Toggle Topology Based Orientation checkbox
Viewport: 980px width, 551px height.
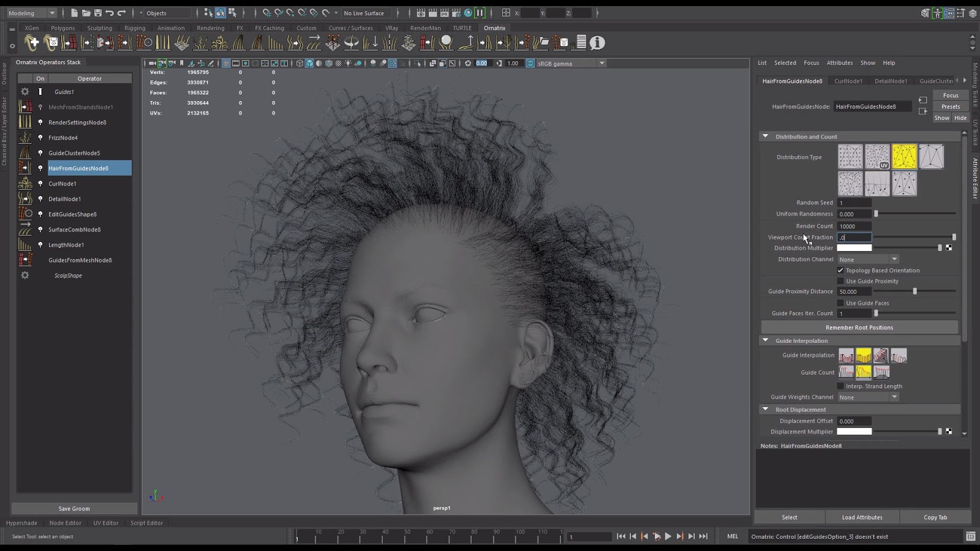coord(840,270)
